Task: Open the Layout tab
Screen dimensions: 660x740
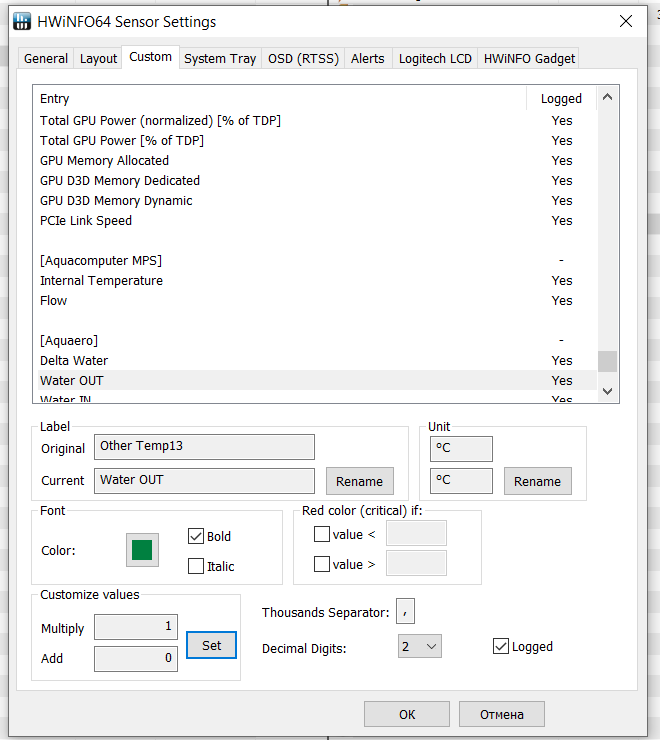Action: pos(98,59)
